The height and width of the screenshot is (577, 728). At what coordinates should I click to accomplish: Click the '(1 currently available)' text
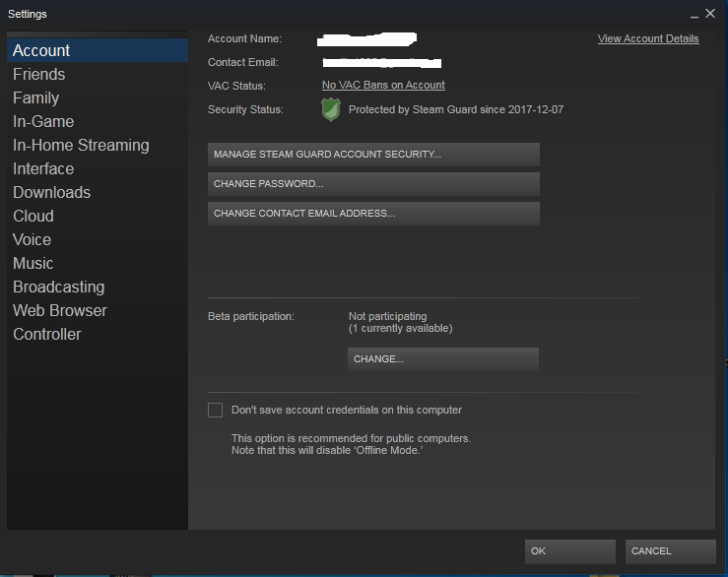[400, 329]
